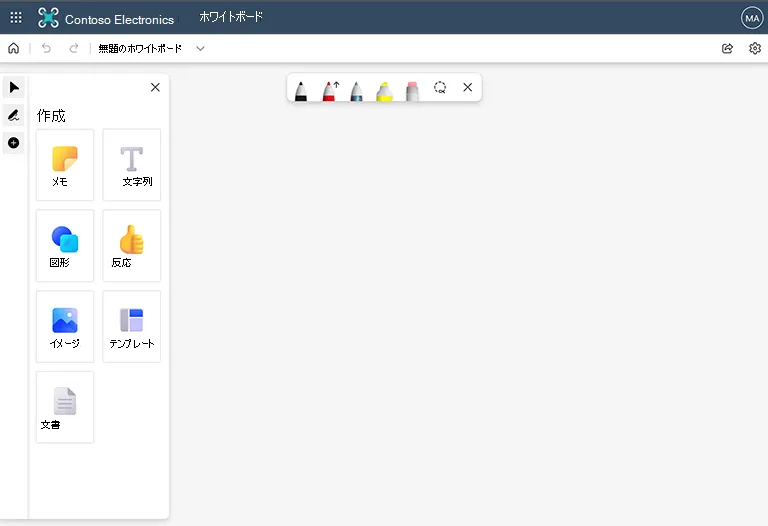The image size is (768, 526).
Task: Select the red arrow pen
Action: 330,91
